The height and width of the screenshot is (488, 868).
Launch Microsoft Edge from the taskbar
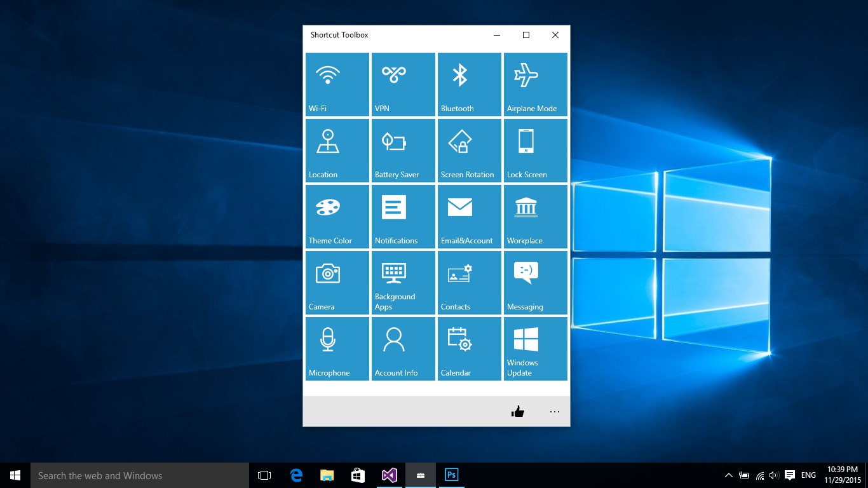[x=296, y=475]
